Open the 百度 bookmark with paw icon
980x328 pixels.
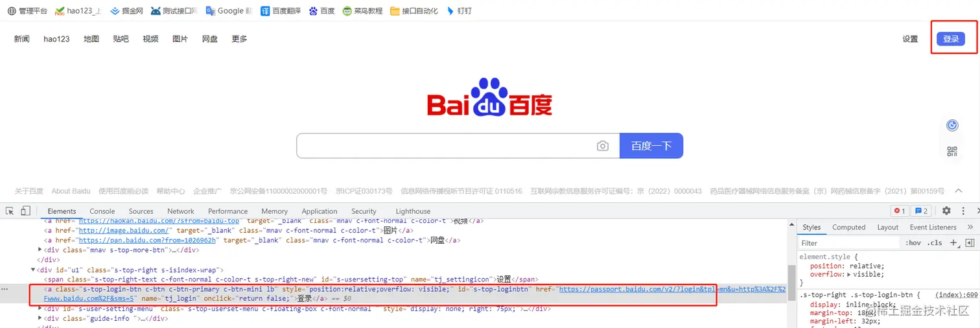pyautogui.click(x=321, y=11)
